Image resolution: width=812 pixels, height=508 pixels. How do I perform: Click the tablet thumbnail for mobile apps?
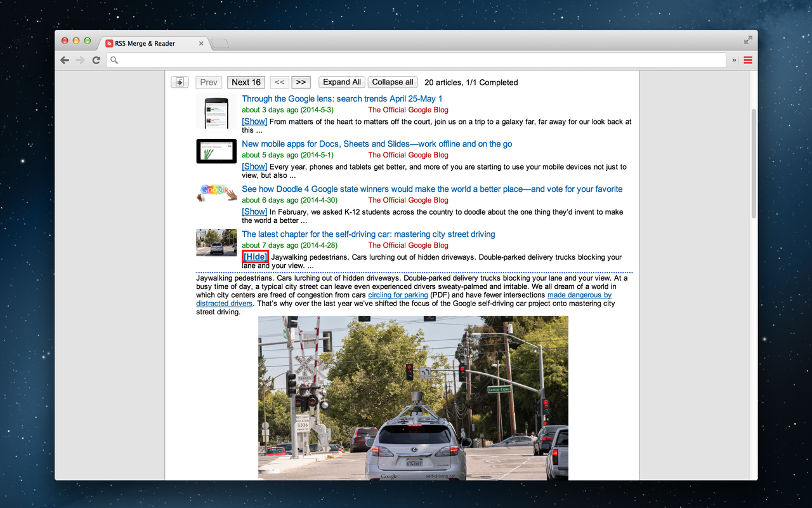tap(216, 151)
